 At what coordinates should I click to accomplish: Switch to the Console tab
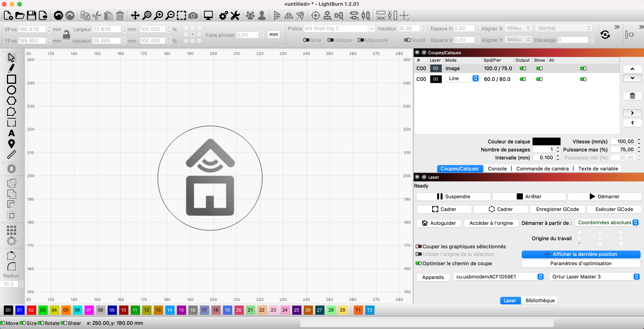497,169
